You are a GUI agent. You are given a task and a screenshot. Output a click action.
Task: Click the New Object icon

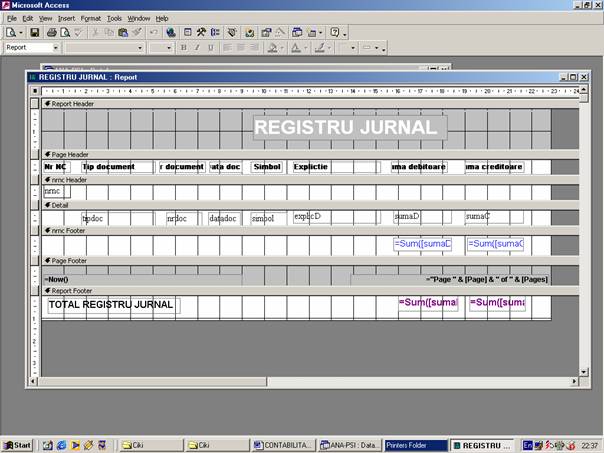(x=312, y=33)
